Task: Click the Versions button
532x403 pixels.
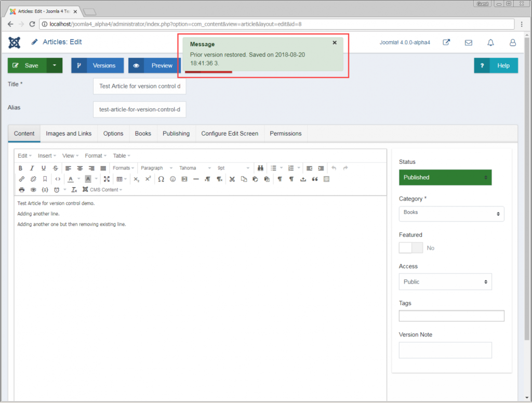Action: [x=97, y=66]
